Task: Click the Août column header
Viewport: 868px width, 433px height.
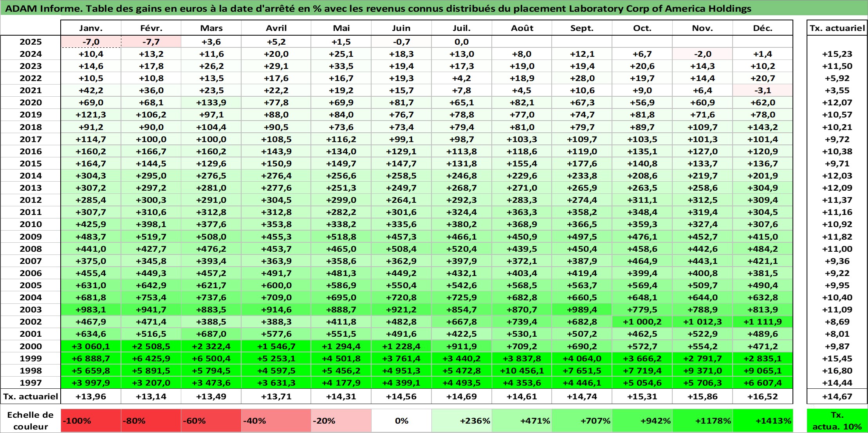Action: point(522,28)
